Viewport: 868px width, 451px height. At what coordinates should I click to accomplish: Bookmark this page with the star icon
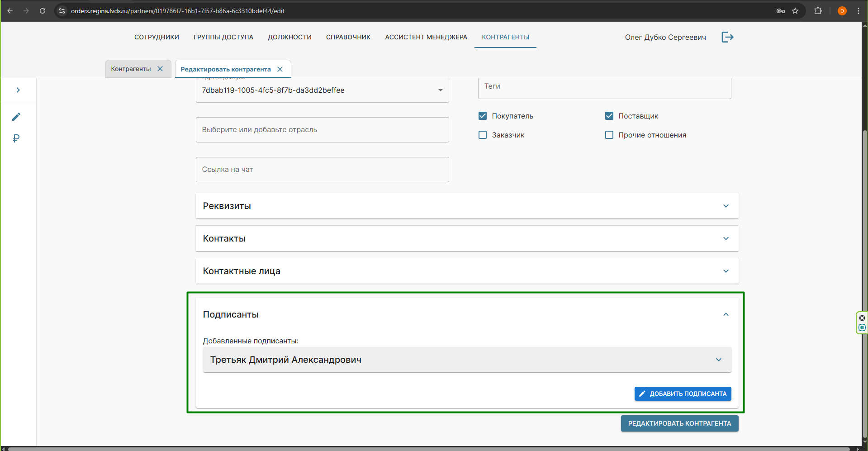(795, 11)
